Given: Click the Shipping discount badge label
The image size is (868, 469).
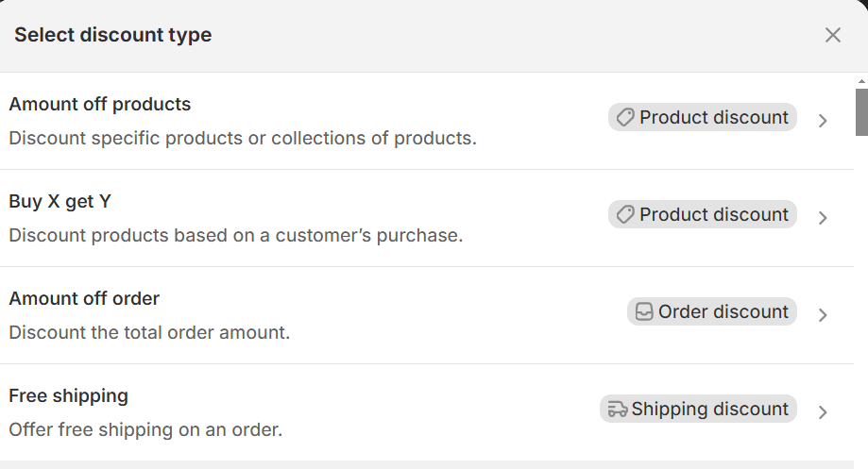Looking at the screenshot, I should coord(709,410).
